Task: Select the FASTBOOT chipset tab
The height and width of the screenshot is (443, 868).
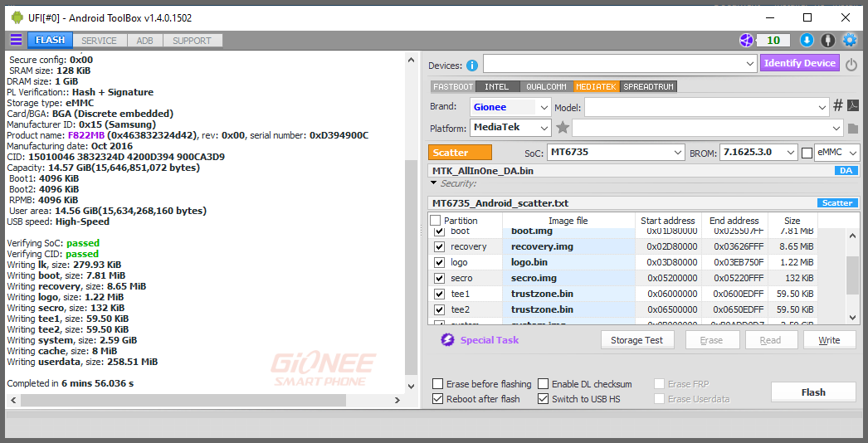Action: (x=453, y=86)
